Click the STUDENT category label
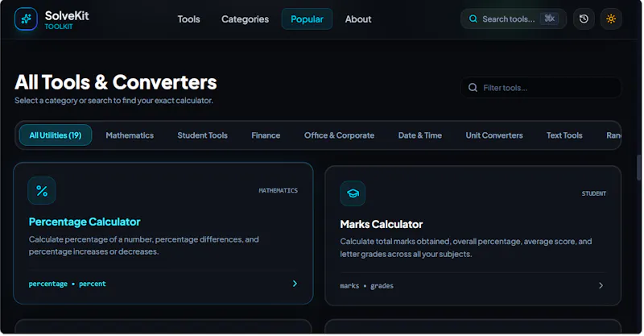Screen dimensions: 644x336 594,193
